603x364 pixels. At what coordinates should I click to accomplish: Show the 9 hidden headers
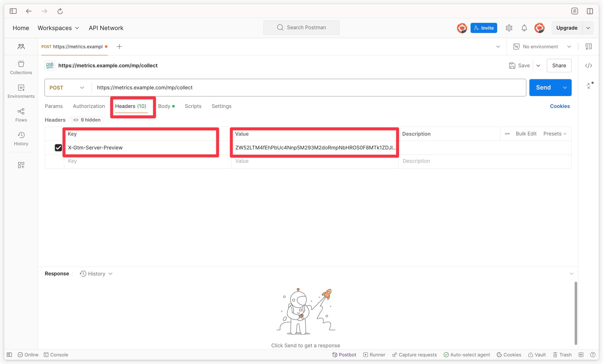coord(87,120)
